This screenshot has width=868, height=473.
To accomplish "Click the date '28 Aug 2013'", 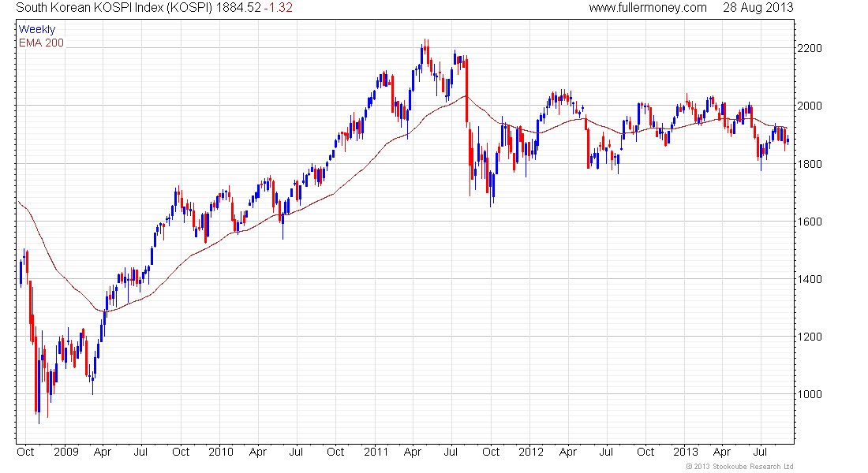I will pos(758,8).
